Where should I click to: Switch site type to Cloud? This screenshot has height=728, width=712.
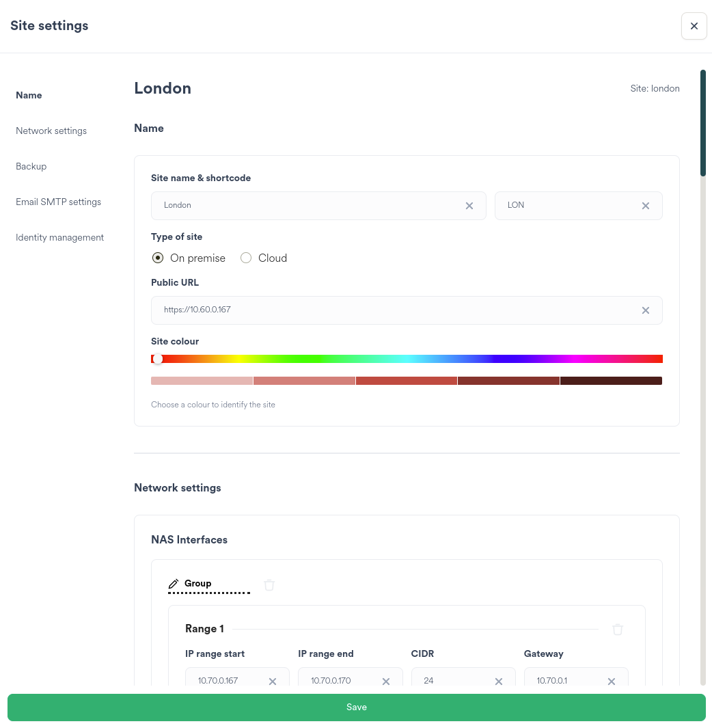point(246,258)
